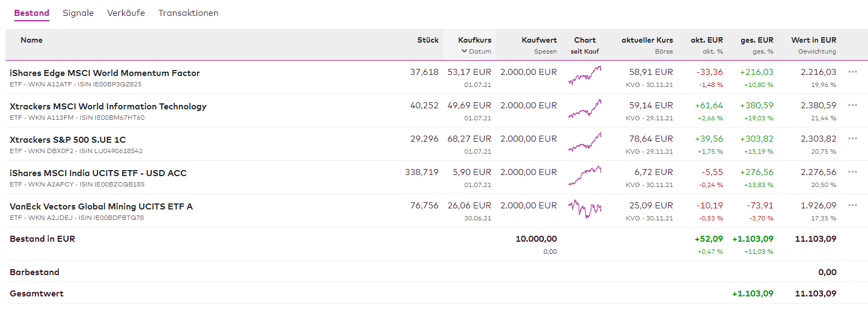Sort by Wert in EUR column header
This screenshot has width=868, height=309.
813,40
